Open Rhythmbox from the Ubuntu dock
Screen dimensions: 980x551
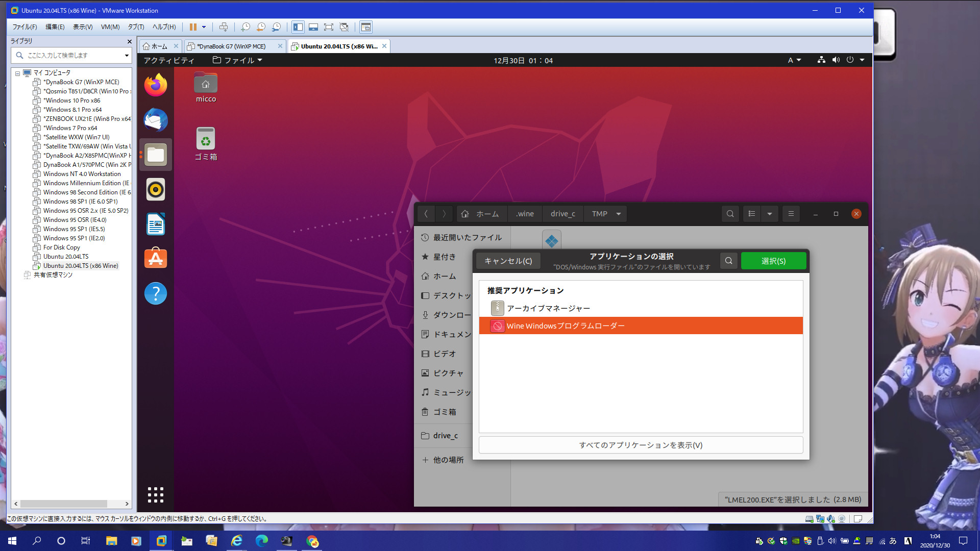pos(156,189)
